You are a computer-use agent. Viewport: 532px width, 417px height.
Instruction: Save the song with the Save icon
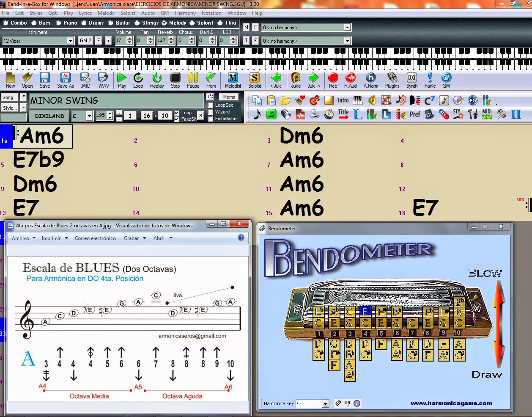click(x=45, y=80)
